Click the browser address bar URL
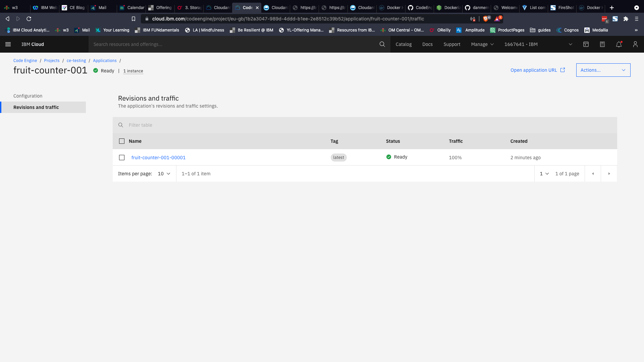 (x=288, y=19)
